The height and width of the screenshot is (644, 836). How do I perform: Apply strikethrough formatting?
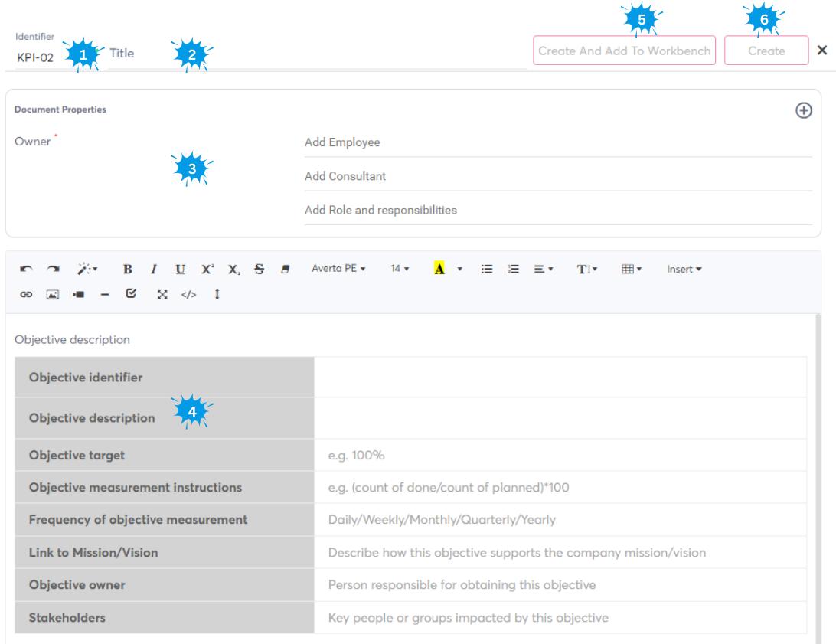click(x=257, y=270)
